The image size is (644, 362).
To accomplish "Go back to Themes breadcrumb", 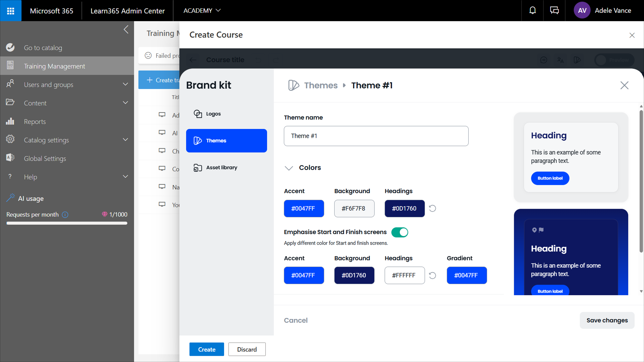I will tap(320, 85).
